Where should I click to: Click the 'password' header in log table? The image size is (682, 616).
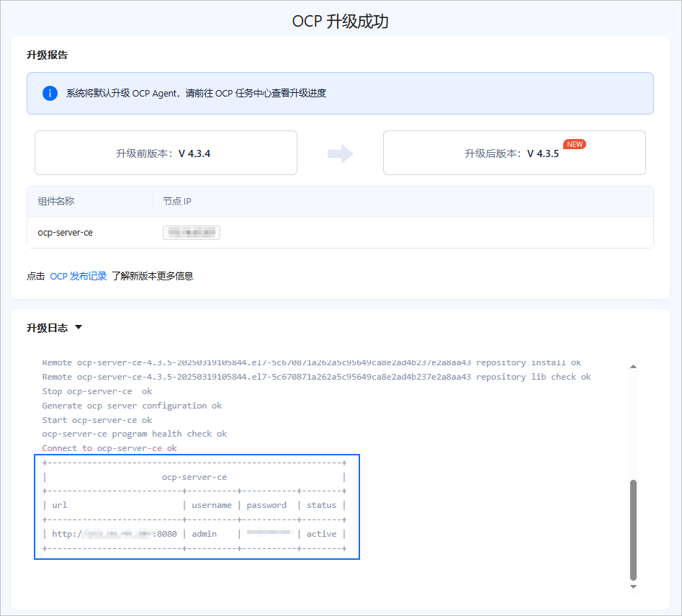tap(266, 505)
